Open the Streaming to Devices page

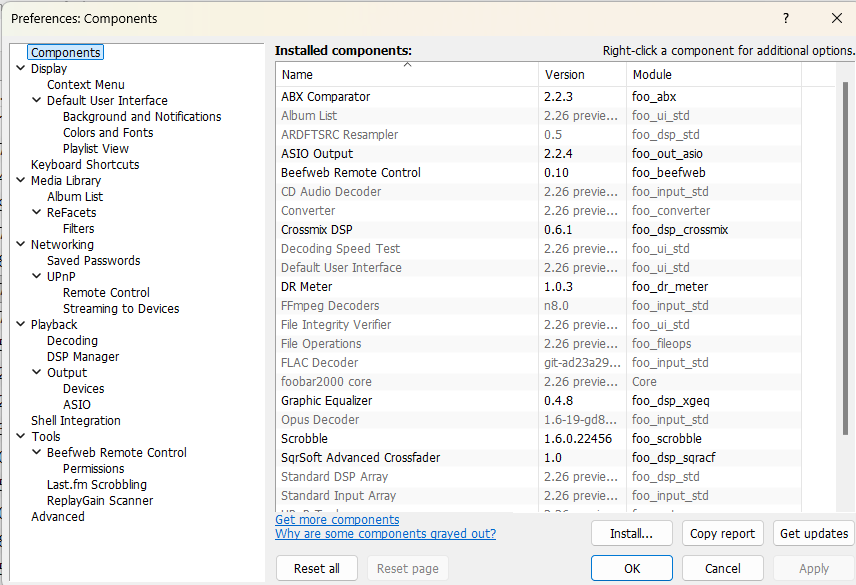point(121,308)
